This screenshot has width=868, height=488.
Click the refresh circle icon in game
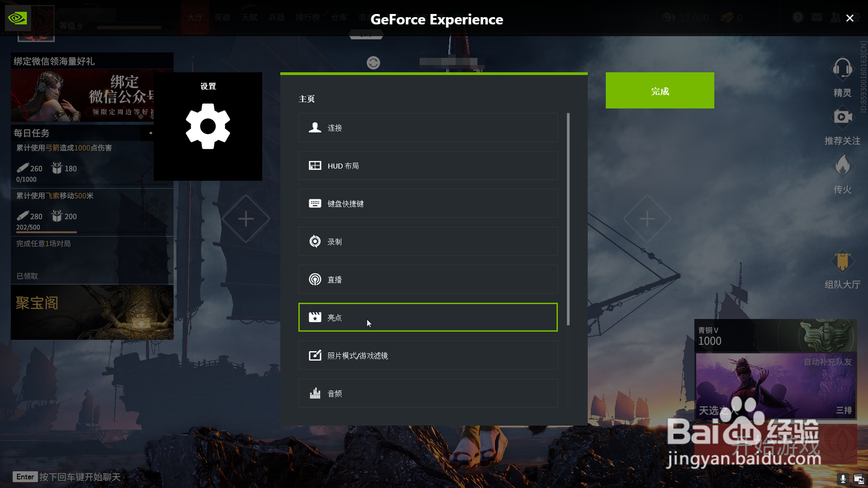point(373,62)
